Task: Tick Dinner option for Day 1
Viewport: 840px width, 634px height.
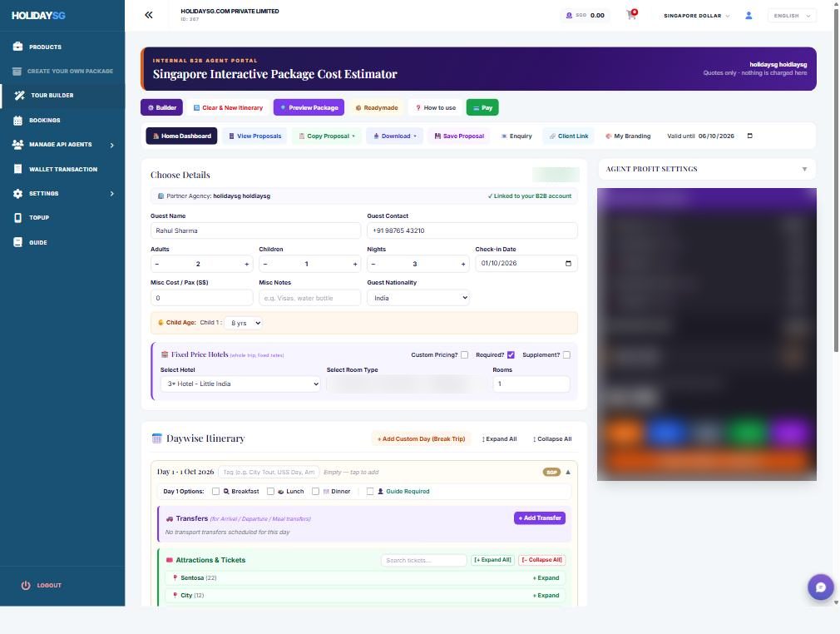Action: (315, 492)
